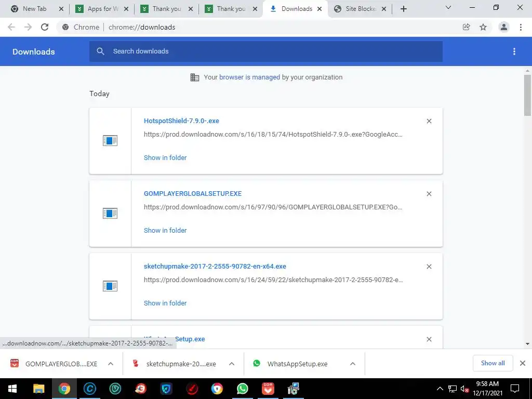Close the Downloads tab
532x399 pixels.
(x=320, y=9)
